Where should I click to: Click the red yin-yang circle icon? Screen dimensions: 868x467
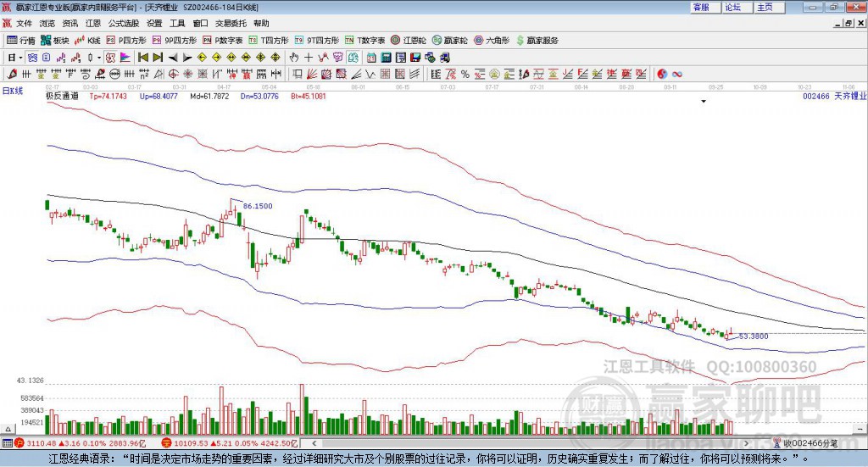pyautogui.click(x=662, y=74)
